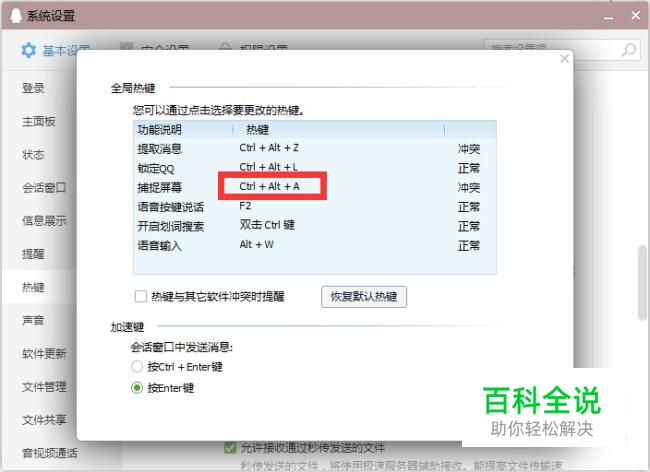Open the 登录 settings section
This screenshot has width=650, height=472.
(x=33, y=88)
